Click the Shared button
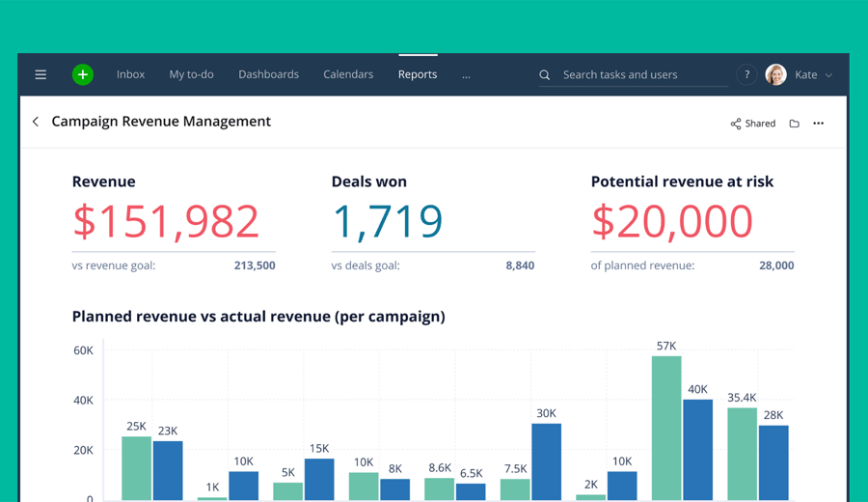Viewport: 868px width, 502px height. [x=752, y=124]
